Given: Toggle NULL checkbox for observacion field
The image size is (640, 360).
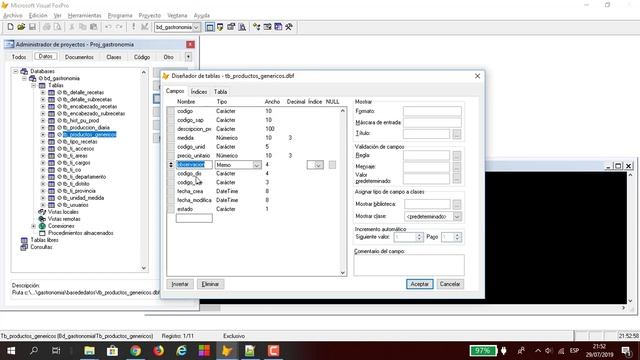Looking at the screenshot, I should pyautogui.click(x=332, y=164).
